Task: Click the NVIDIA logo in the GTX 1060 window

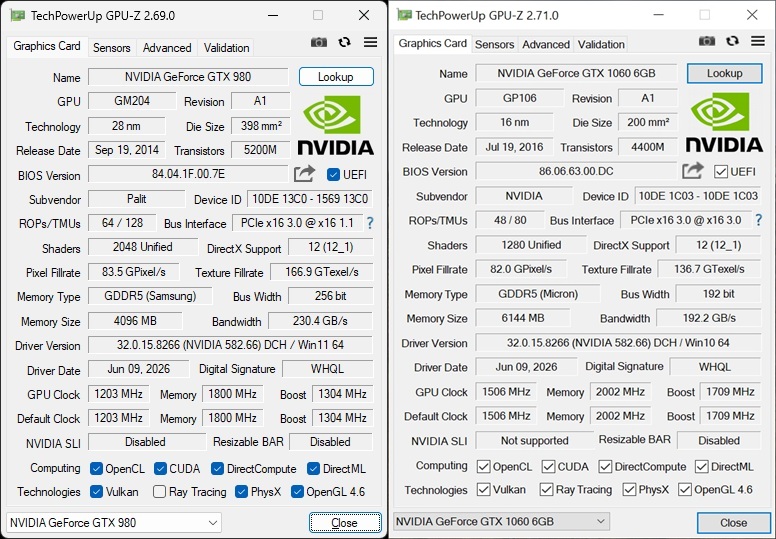Action: (724, 122)
